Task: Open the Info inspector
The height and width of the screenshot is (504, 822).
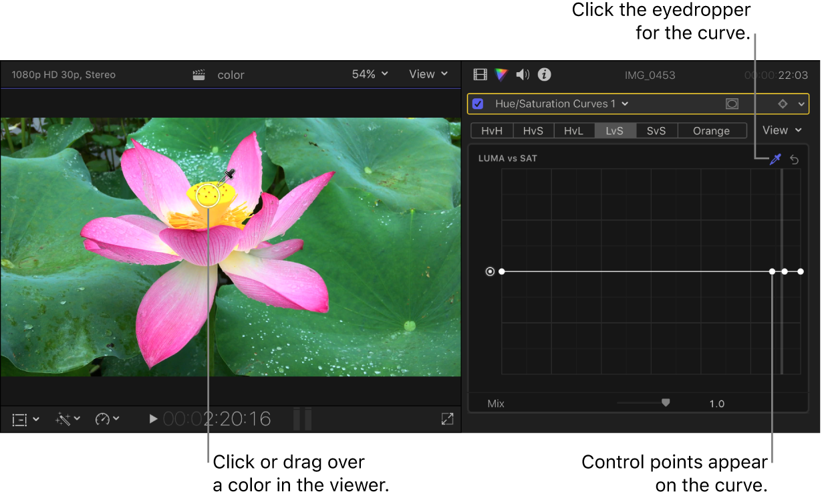Action: coord(544,74)
